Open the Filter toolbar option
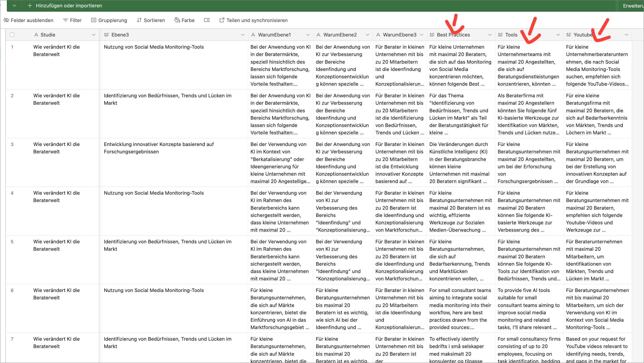This screenshot has width=644, height=363. point(72,20)
